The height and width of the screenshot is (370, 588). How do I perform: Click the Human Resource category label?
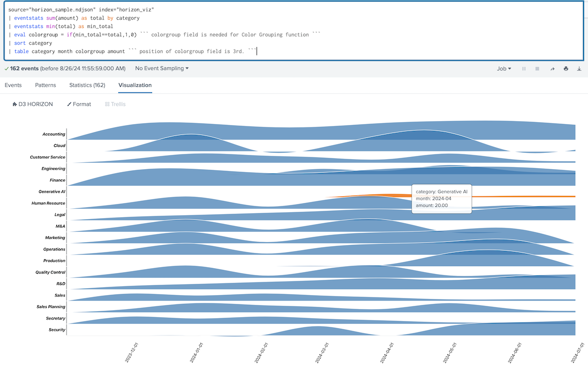49,203
